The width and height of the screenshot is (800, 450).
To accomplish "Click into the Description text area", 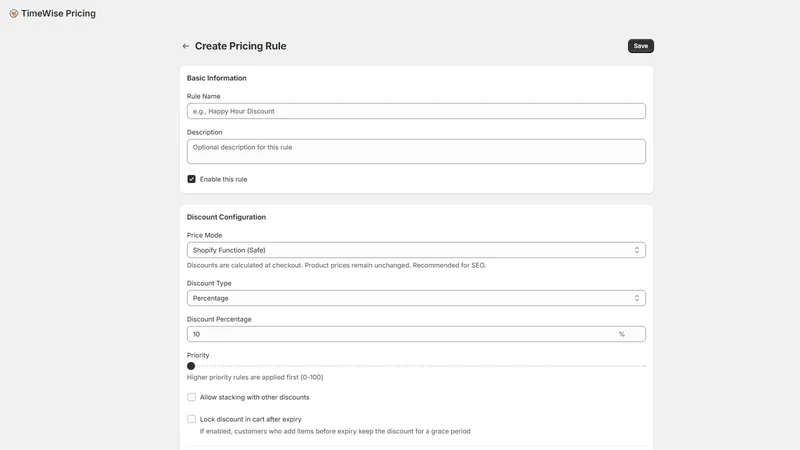I will click(416, 152).
